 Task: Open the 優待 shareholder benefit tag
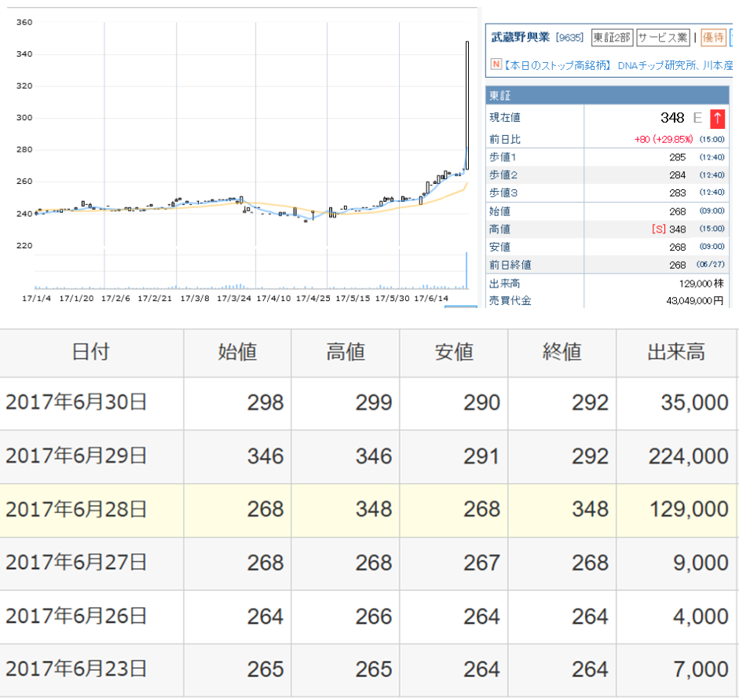pyautogui.click(x=713, y=37)
